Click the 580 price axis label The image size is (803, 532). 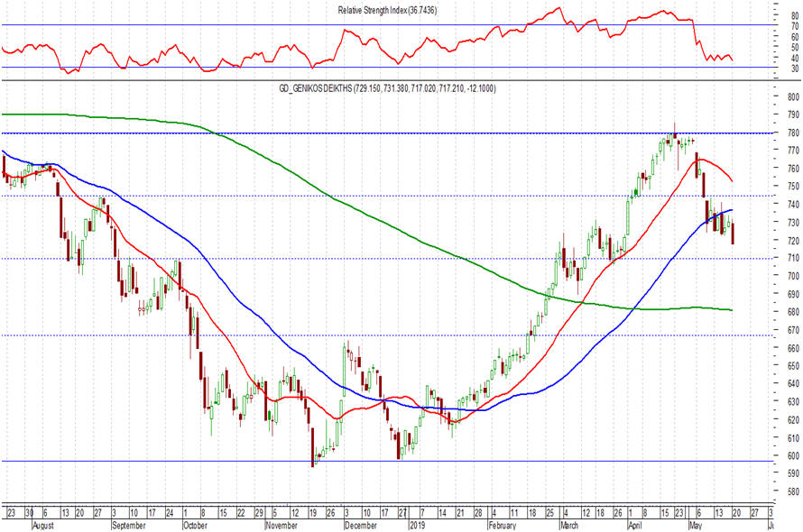794,491
